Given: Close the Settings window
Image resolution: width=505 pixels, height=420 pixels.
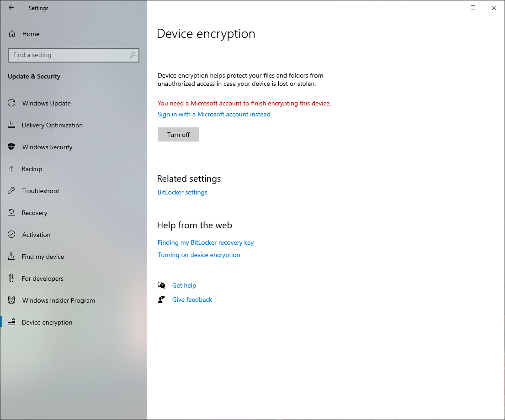Looking at the screenshot, I should [x=494, y=8].
